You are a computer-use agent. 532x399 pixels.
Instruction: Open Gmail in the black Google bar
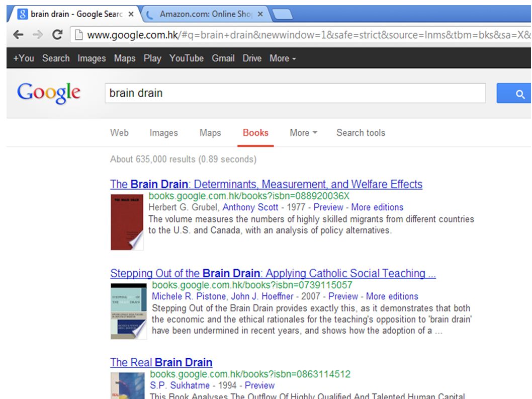(x=223, y=58)
